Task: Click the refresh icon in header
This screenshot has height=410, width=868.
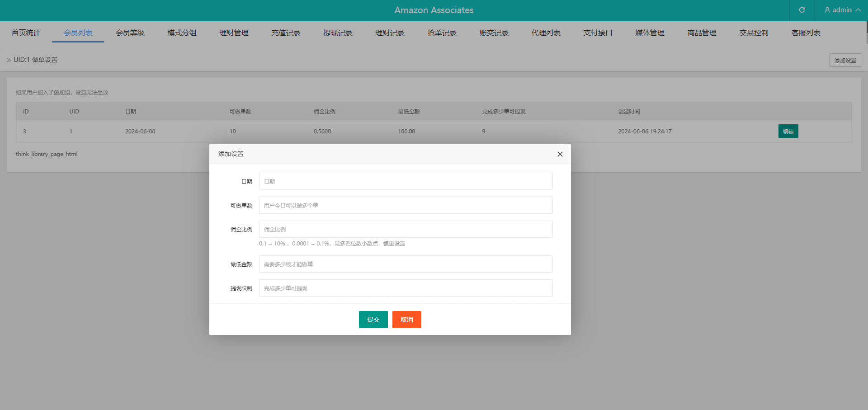Action: (802, 10)
